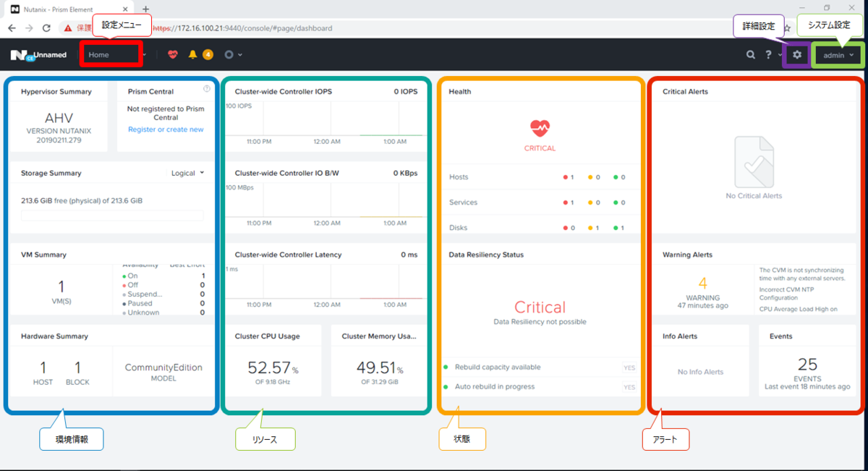Click the Hosts row in Health
Viewport: 868px width, 471px height.
pos(541,177)
